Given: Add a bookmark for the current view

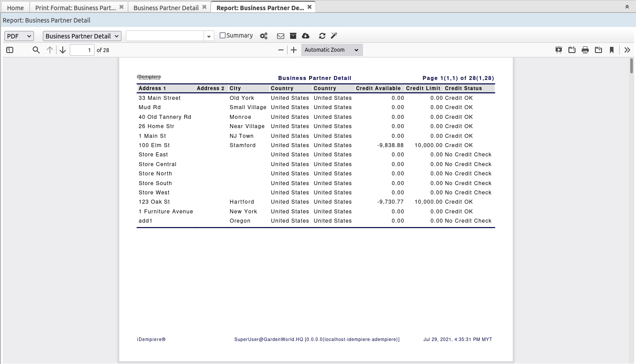Looking at the screenshot, I should [x=611, y=50].
